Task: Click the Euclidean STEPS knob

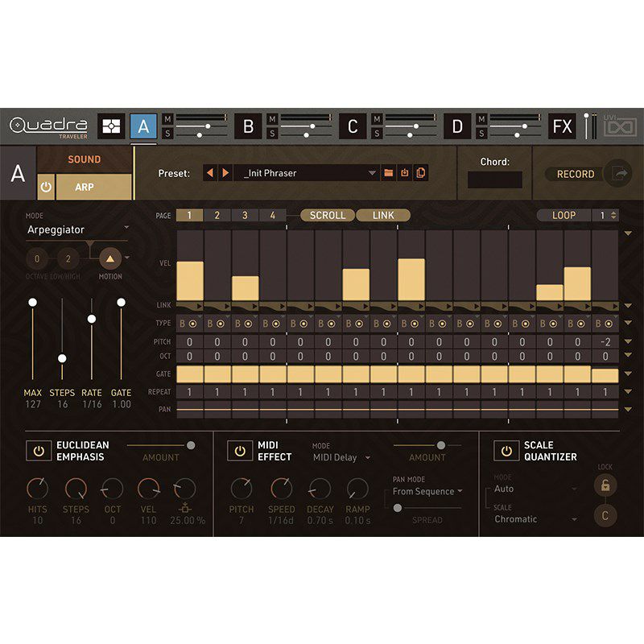Action: point(76,489)
